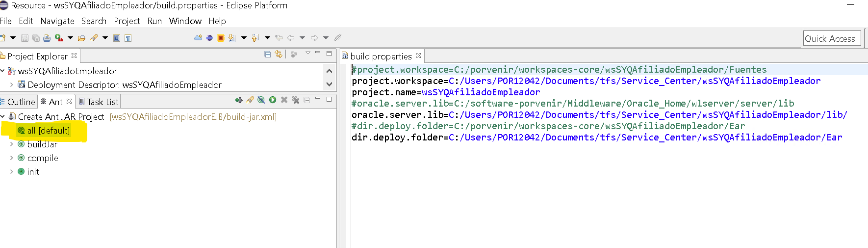Switch to the Task List tab
The image size is (868, 248).
point(99,102)
